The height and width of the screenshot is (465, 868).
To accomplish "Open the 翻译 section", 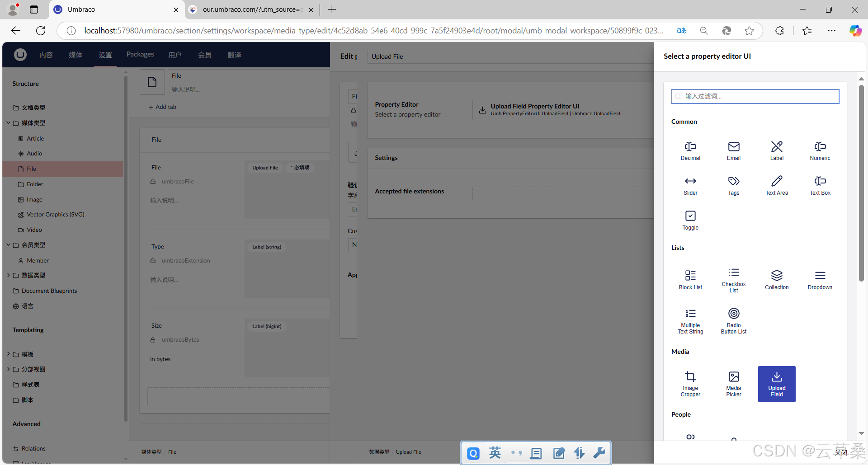I will pos(234,55).
